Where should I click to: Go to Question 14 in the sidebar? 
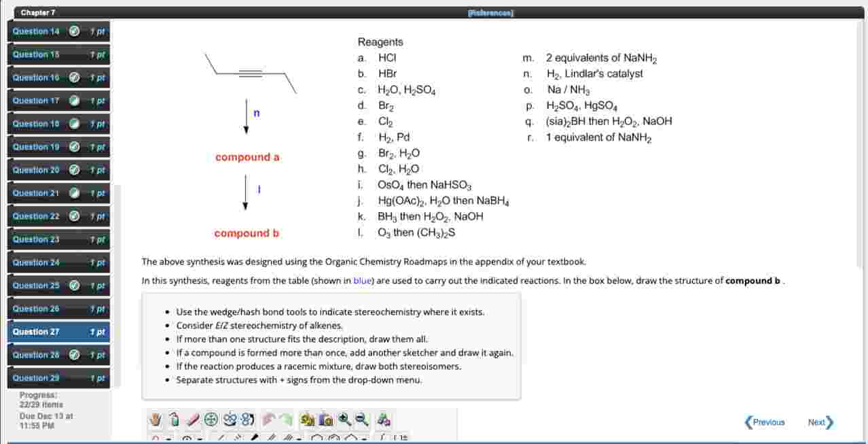pos(35,31)
